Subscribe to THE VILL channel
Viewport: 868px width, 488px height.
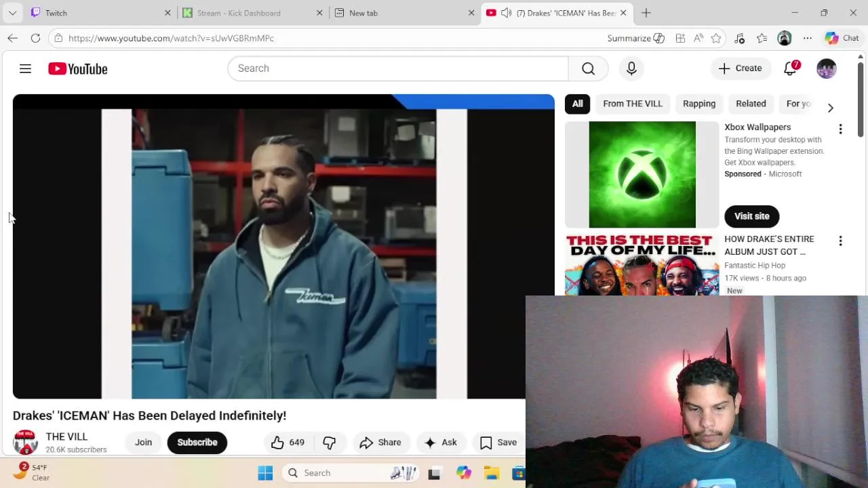click(x=197, y=443)
